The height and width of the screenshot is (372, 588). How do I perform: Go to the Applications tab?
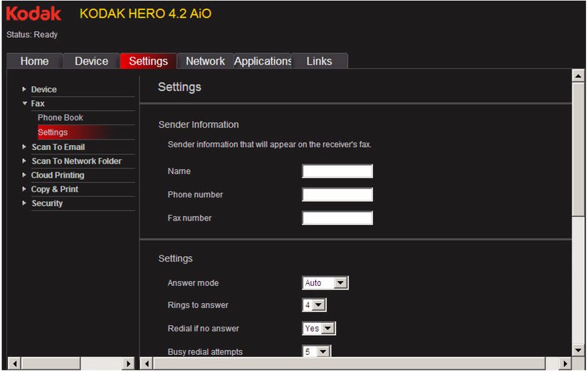click(263, 61)
